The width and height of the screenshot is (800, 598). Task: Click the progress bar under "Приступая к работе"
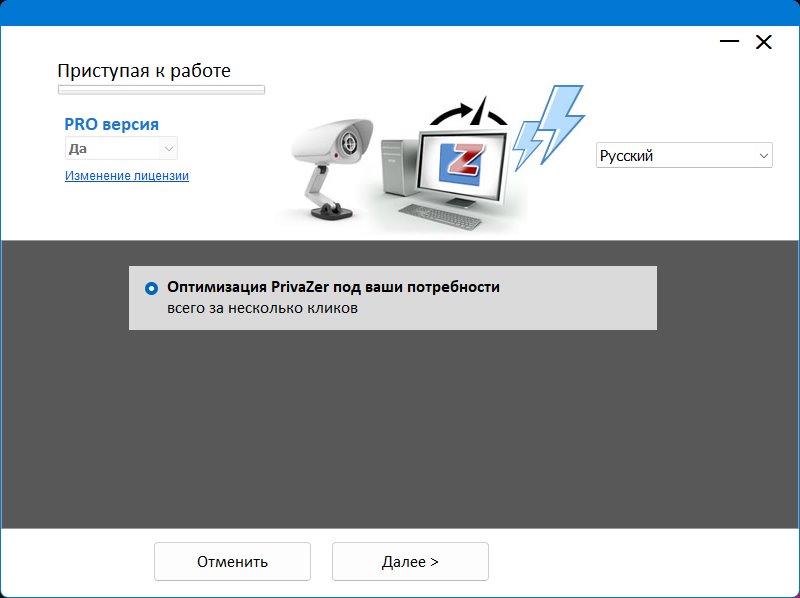click(x=161, y=90)
